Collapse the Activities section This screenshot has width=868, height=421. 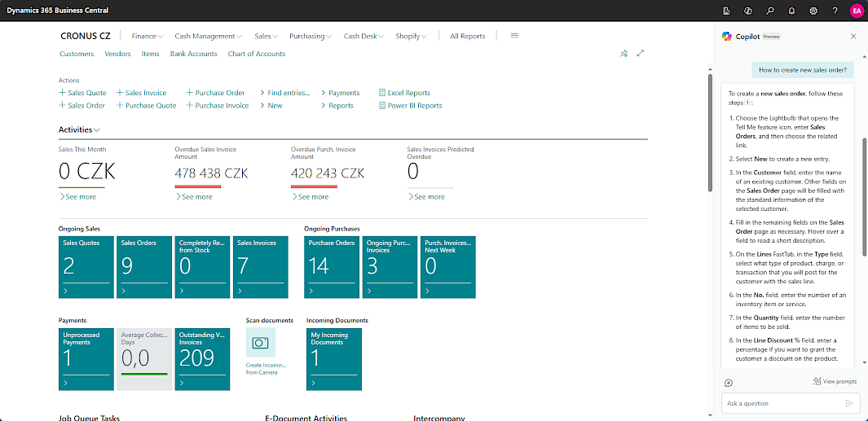[x=79, y=129]
